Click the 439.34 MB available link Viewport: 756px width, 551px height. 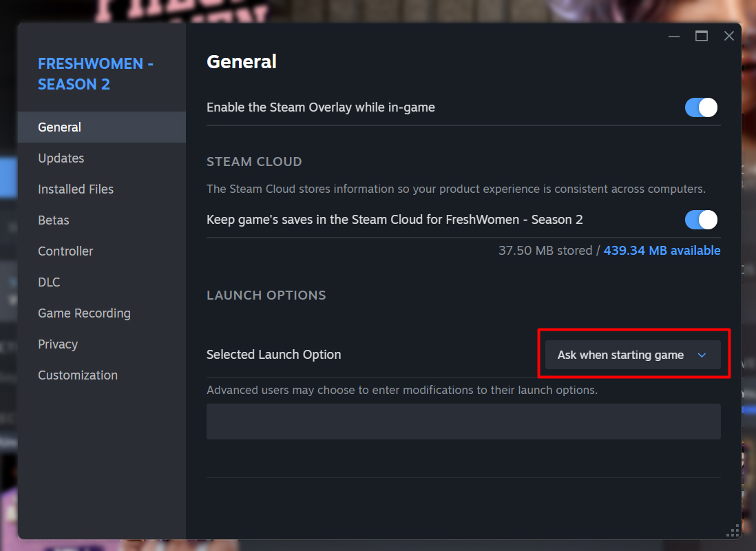[x=662, y=251]
